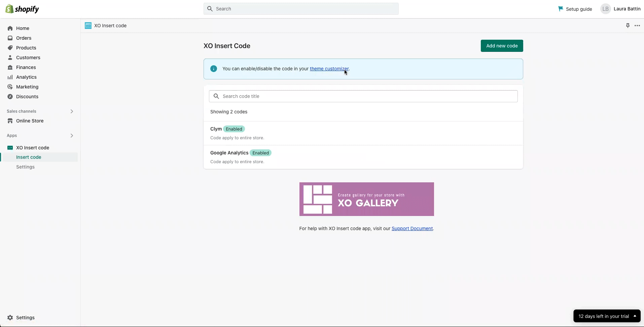Click the Customers person icon
This screenshot has height=327, width=644.
pyautogui.click(x=10, y=58)
